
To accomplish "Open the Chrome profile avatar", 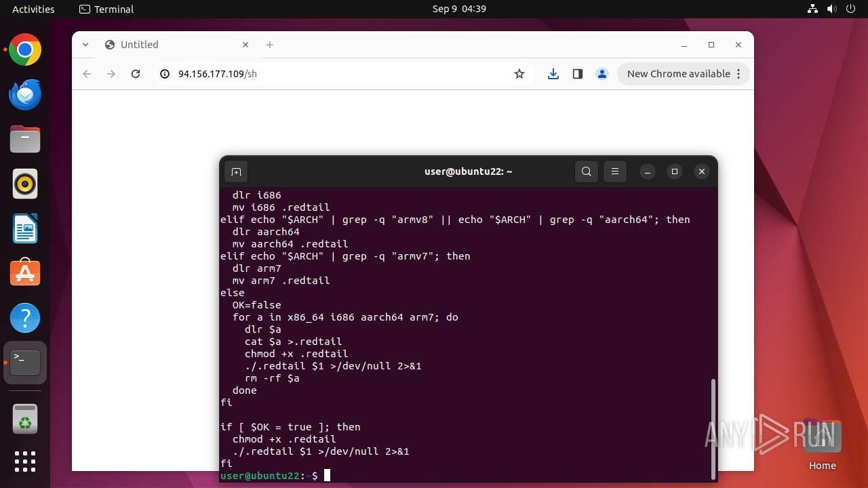I will [602, 74].
